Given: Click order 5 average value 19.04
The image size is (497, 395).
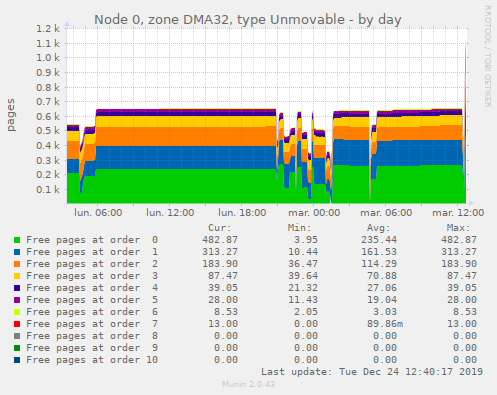Looking at the screenshot, I should click(x=382, y=300).
